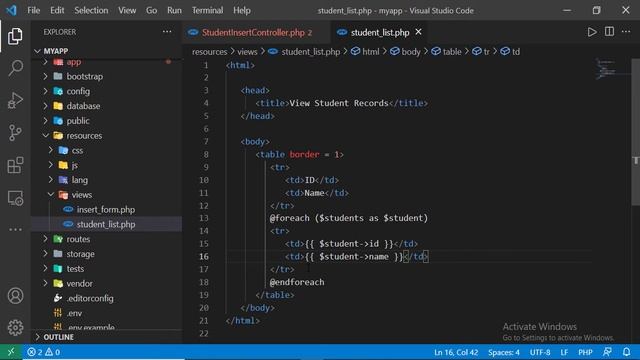Change end of line sequence LF
The width and height of the screenshot is (640, 360).
(564, 352)
